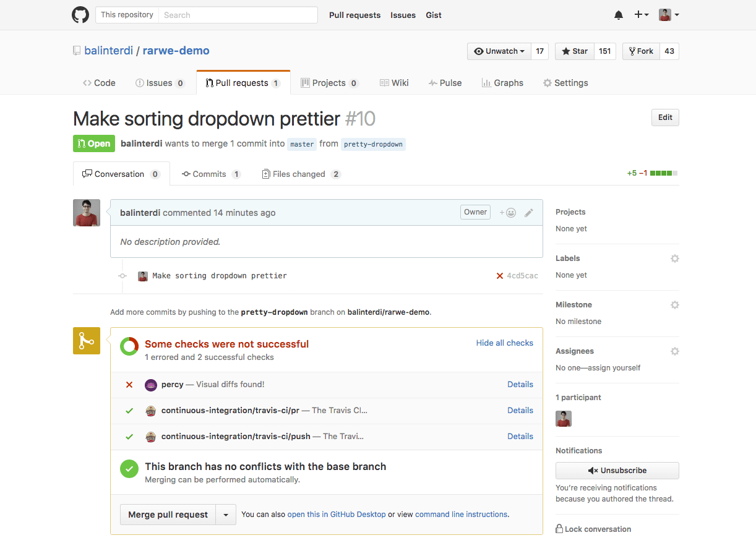Viewport: 756px width, 543px height.
Task: Open Details for the percy visual diffs check
Action: point(520,384)
